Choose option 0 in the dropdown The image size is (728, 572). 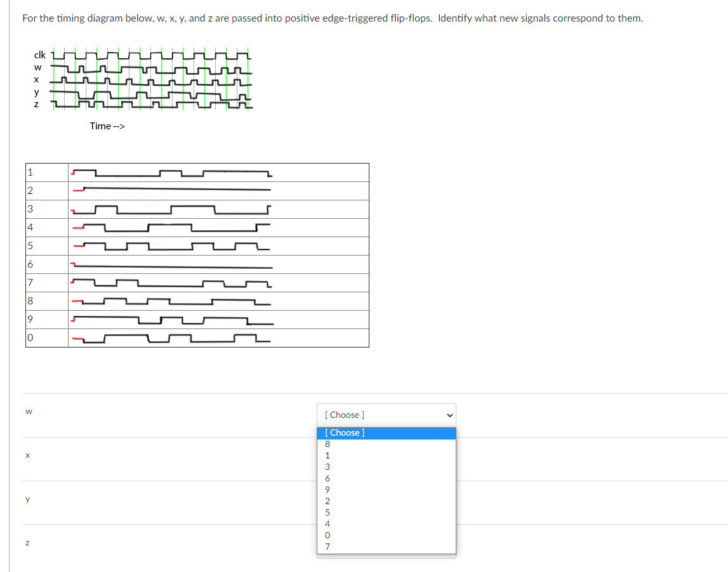click(x=327, y=535)
